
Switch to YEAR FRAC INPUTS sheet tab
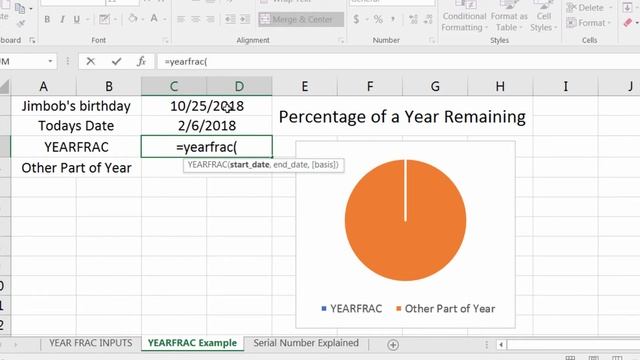[x=91, y=343]
